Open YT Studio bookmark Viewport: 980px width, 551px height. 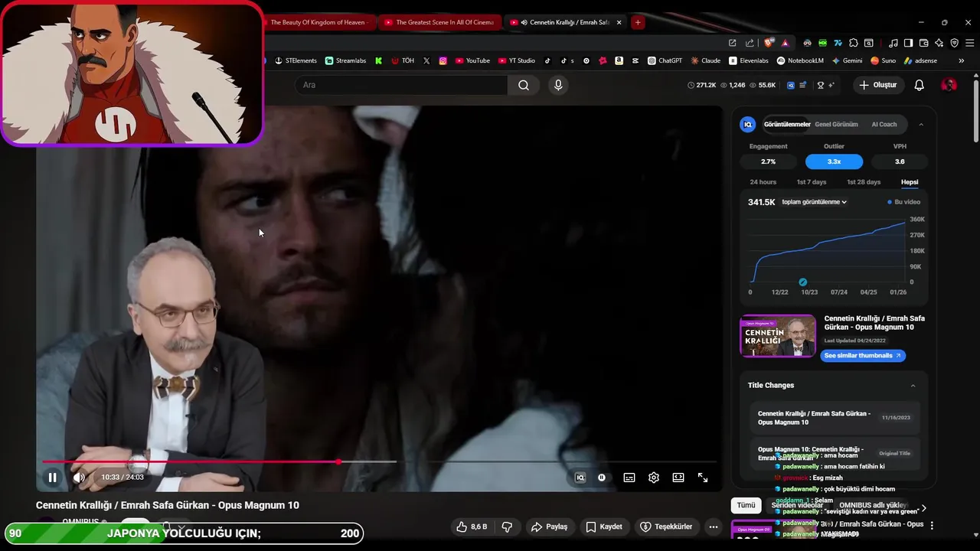click(x=517, y=60)
